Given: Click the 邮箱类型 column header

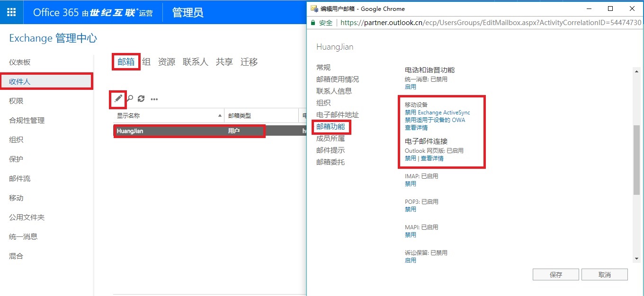Looking at the screenshot, I should [x=261, y=115].
